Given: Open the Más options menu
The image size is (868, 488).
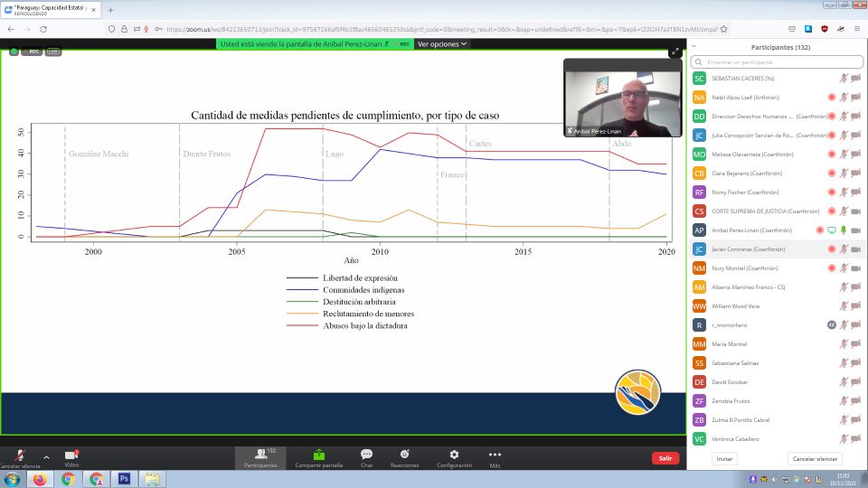Looking at the screenshot, I should (495, 458).
